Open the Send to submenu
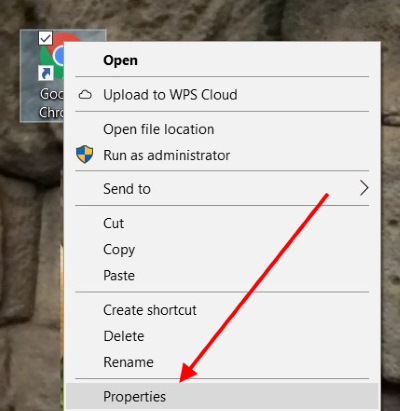Screen dimensions: 400x411 click(222, 189)
